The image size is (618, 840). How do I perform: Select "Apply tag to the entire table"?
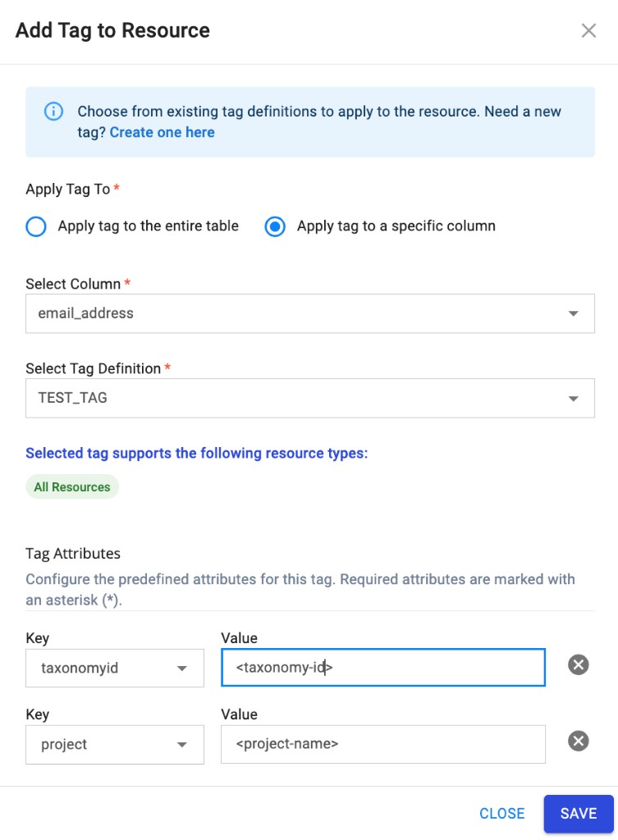point(35,226)
